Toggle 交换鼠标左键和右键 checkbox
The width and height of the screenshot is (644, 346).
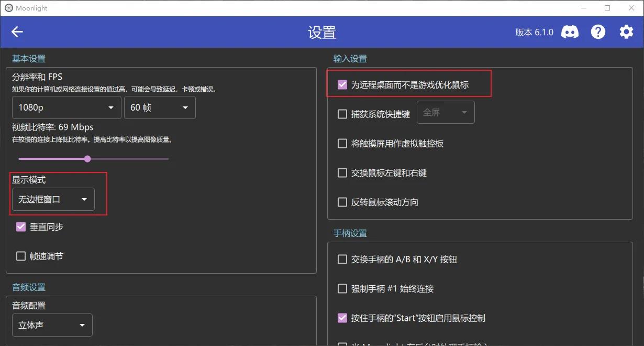coord(342,173)
